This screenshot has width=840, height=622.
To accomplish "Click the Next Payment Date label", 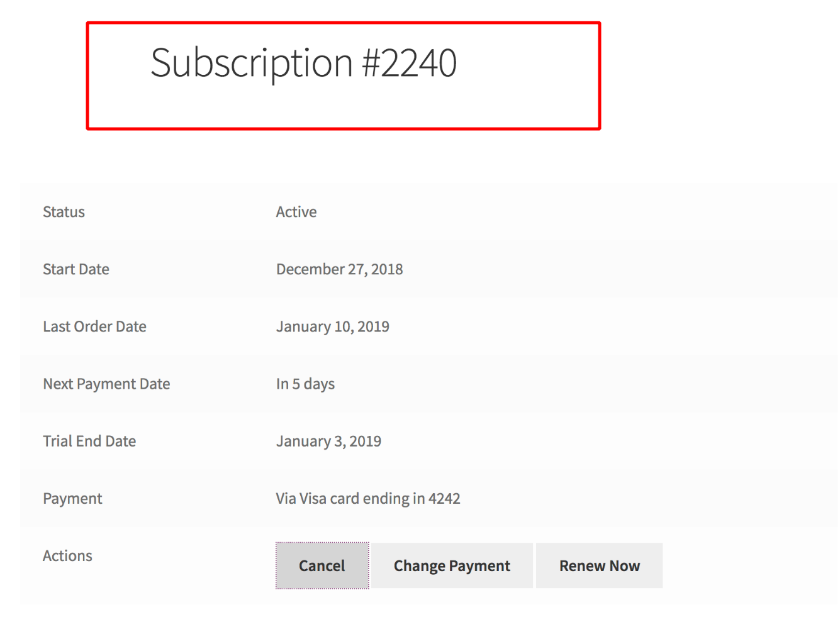I will point(106,383).
